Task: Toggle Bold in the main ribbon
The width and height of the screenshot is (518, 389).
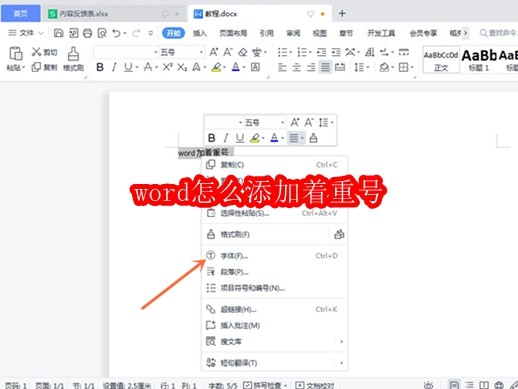Action: 100,67
